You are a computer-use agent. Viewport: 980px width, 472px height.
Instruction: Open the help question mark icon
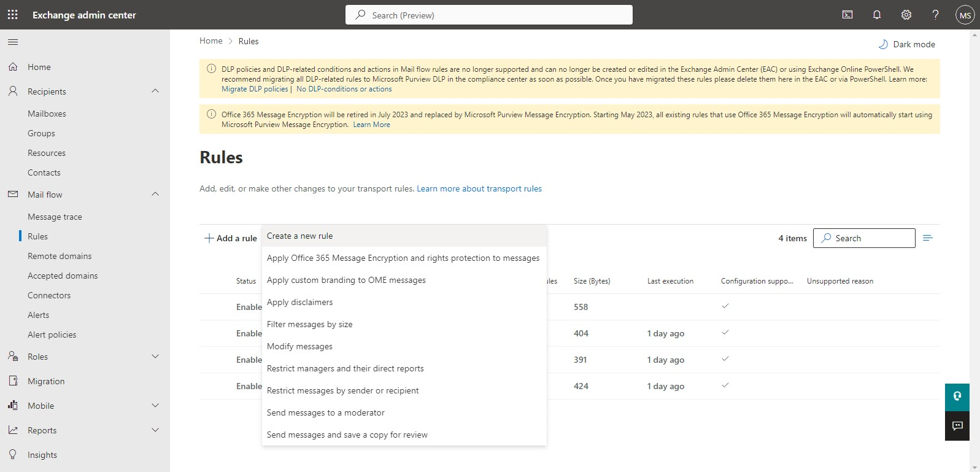click(935, 15)
